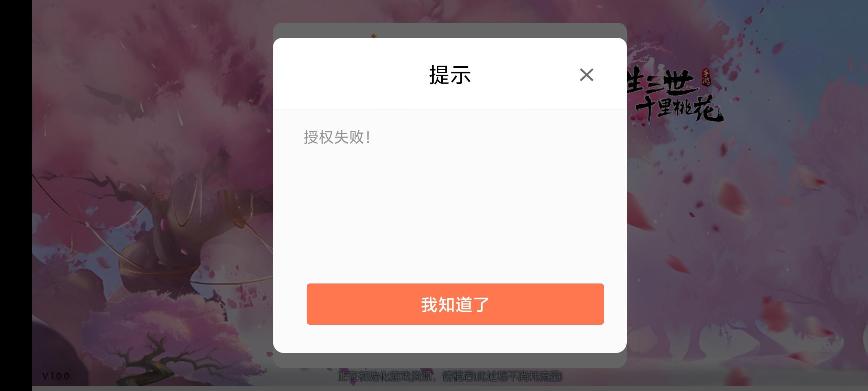
Task: Tap the orange 我知道了 button
Action: tap(455, 304)
